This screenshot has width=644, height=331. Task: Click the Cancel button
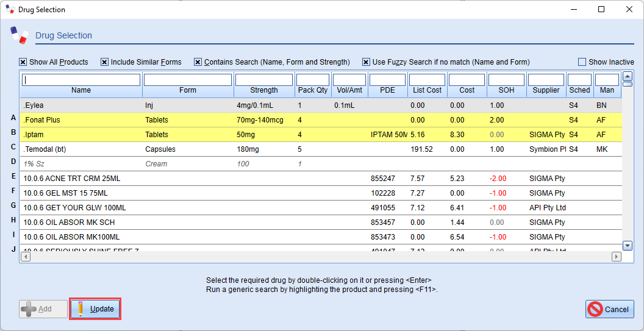point(609,309)
